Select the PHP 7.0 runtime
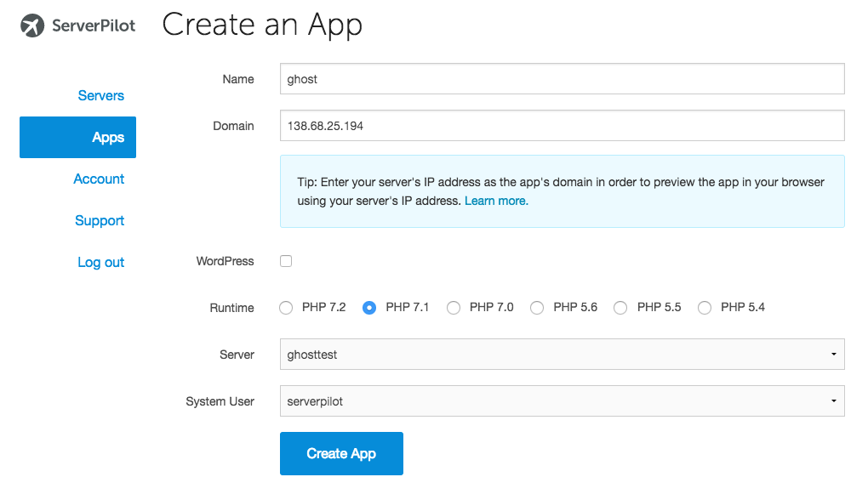 tap(454, 307)
